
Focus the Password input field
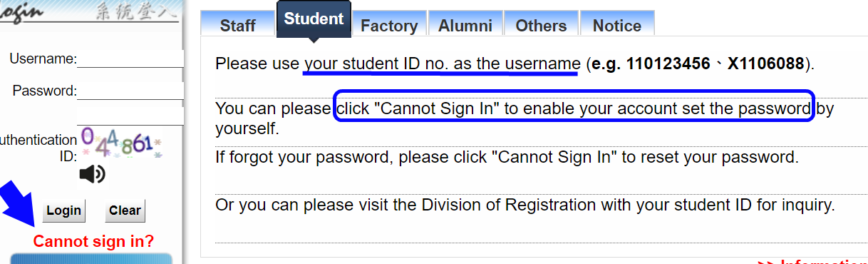tap(130, 91)
